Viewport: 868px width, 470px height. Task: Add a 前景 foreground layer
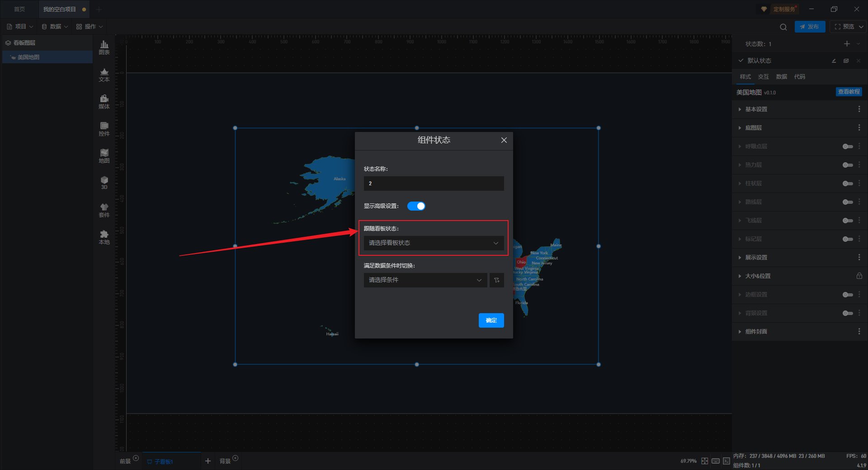[x=136, y=458]
